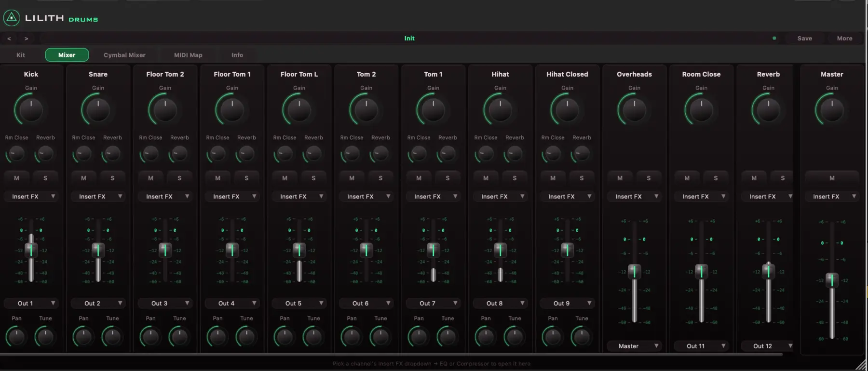Image resolution: width=868 pixels, height=371 pixels.
Task: Click the Tom 2 Rm Close send knob
Action: [x=352, y=154]
